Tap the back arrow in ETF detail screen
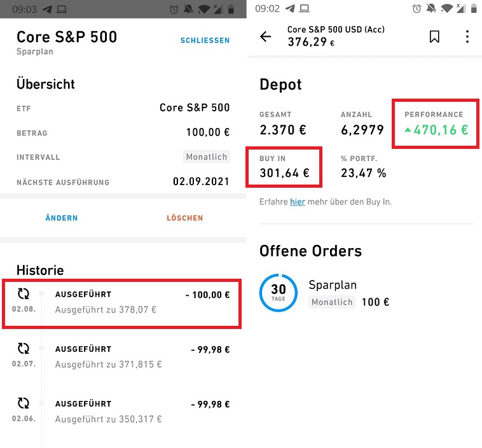The width and height of the screenshot is (482, 448). [266, 37]
